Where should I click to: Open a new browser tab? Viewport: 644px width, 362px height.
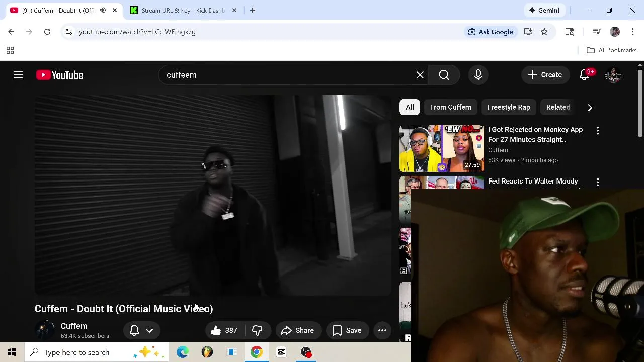pyautogui.click(x=253, y=10)
